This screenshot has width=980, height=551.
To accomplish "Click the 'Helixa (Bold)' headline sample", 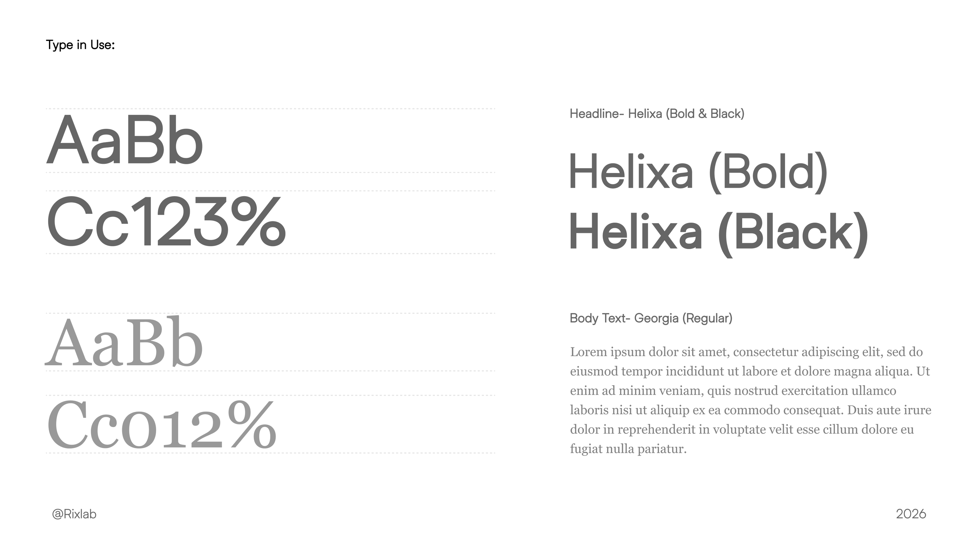I will pyautogui.click(x=698, y=173).
